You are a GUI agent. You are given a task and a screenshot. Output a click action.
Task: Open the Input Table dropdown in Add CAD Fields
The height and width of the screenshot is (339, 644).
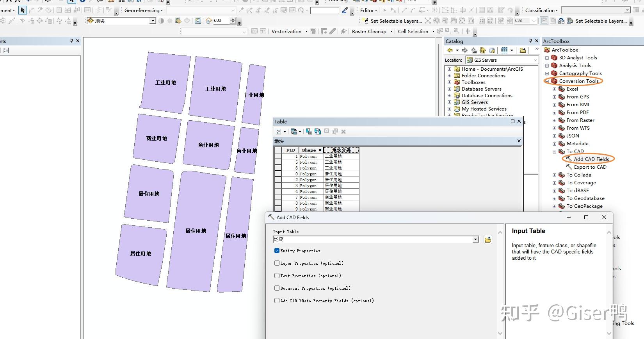tap(475, 239)
